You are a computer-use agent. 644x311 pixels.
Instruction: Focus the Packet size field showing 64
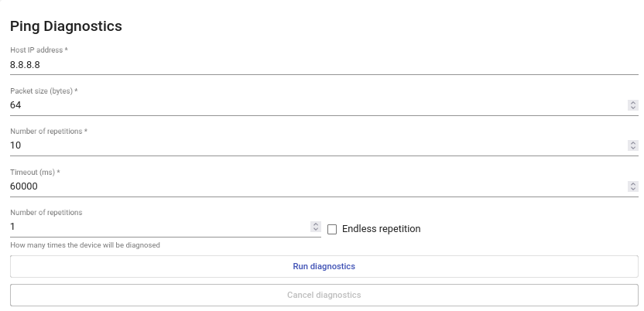point(310,104)
